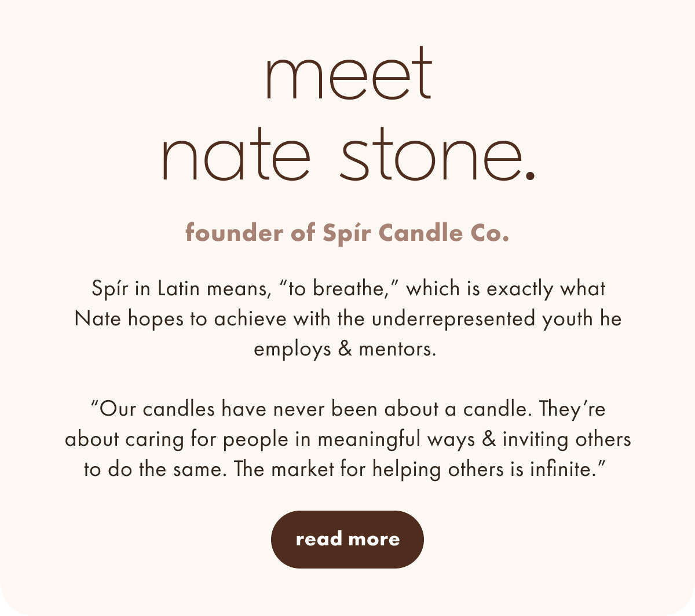Screen dimensions: 695x616
Task: Click the read more button
Action: pos(348,539)
